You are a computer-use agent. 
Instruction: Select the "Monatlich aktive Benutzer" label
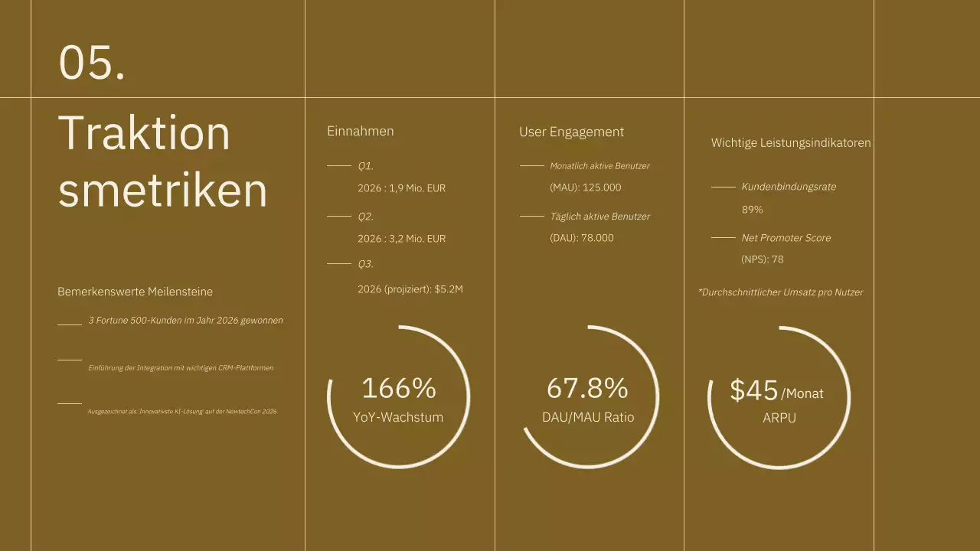599,166
